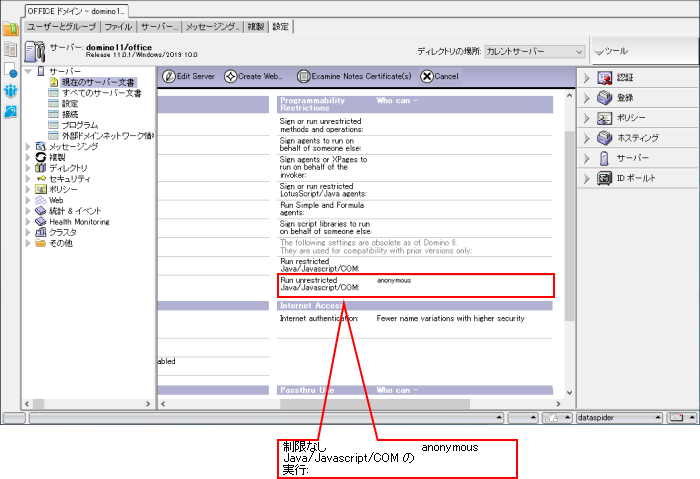Switch to the ユーザーとグループ tab

click(62, 26)
